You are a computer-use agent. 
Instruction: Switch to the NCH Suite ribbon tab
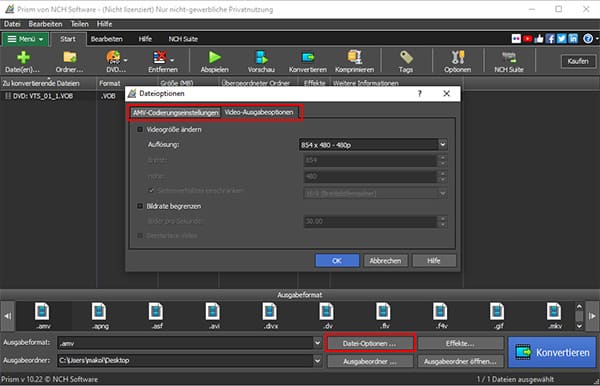tap(183, 39)
